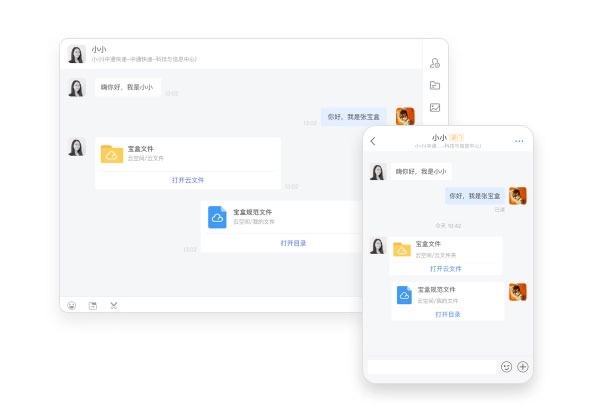Viewport: 600px width, 420px height.
Task: Click the blue 宝盒规范文件 file icon in desktop chat
Action: point(217,217)
